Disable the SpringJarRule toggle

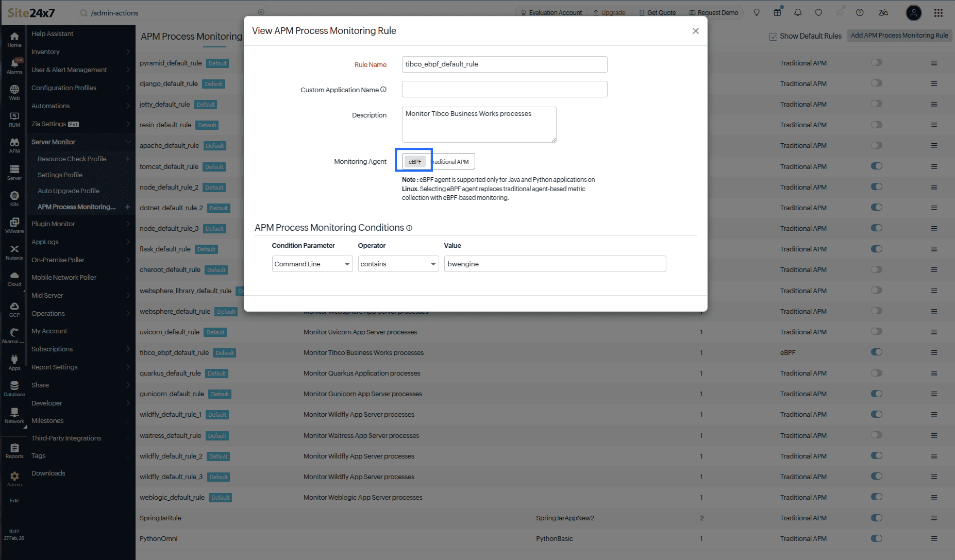(x=877, y=518)
